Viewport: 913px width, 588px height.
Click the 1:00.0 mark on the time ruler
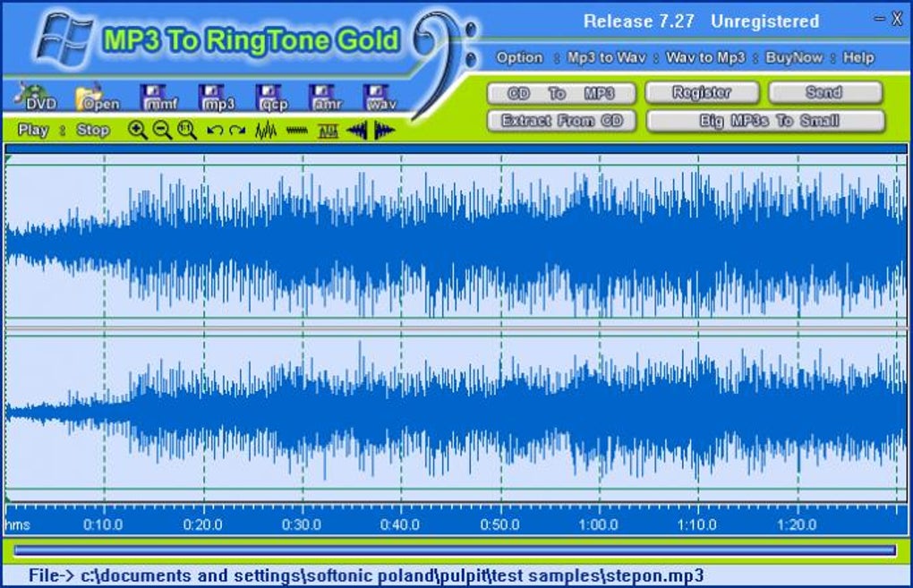(598, 524)
